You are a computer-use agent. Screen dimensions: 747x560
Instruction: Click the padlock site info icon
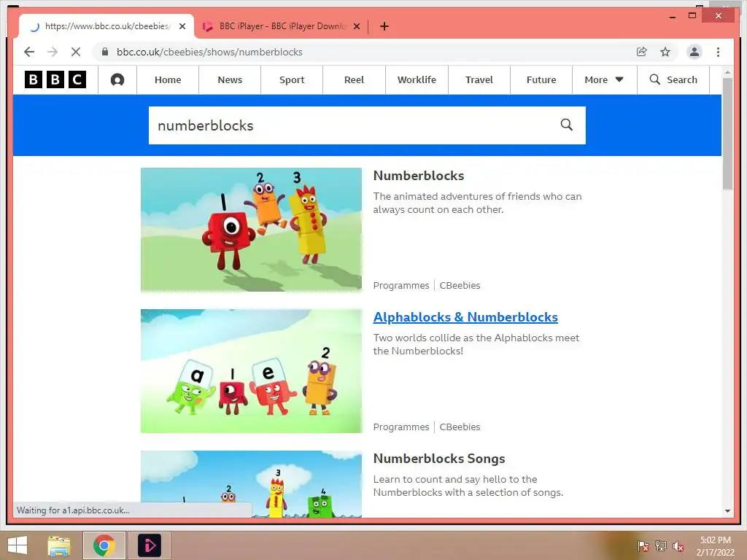[x=105, y=52]
